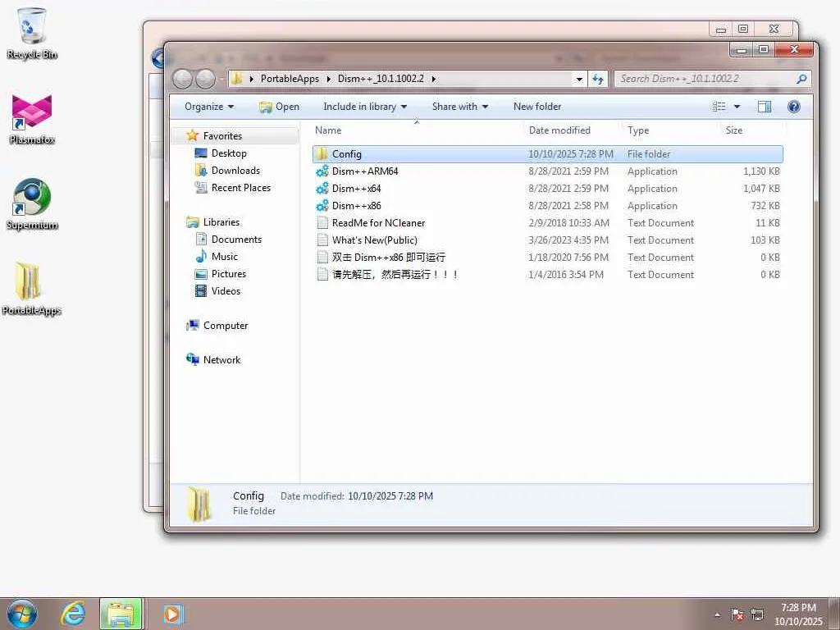
Task: Click the Windows Explorer taskbar button
Action: pos(121,614)
